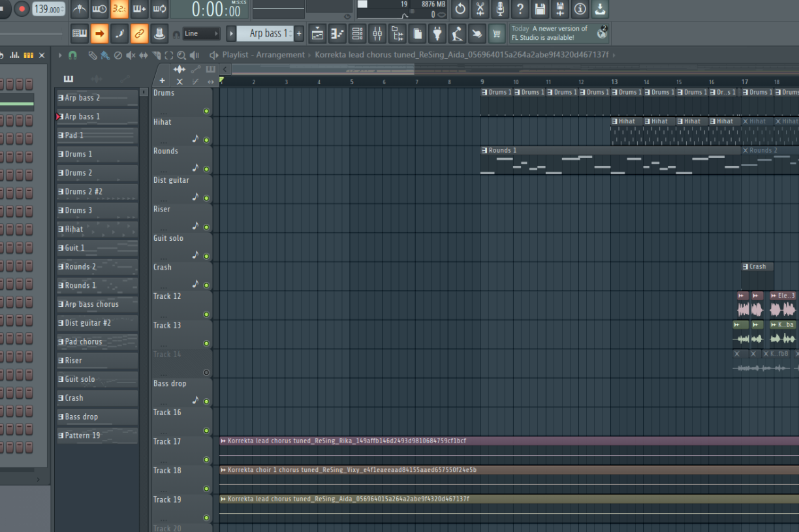Click the metronome toggle icon

80,8
